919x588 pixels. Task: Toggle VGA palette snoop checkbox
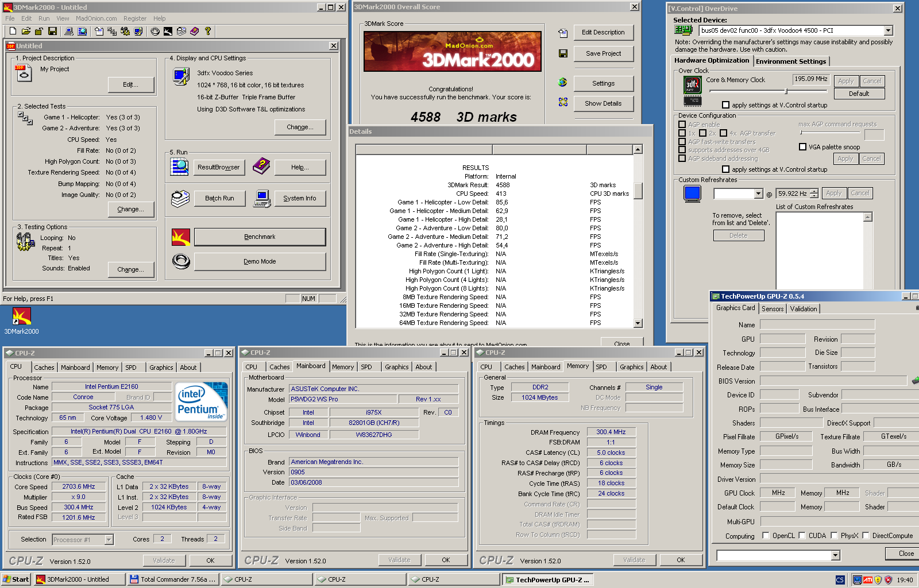tap(803, 147)
